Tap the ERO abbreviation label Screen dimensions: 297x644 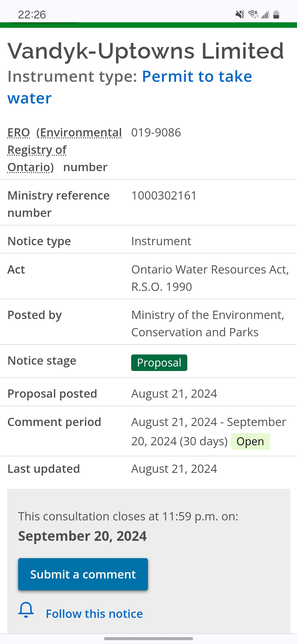(x=18, y=133)
